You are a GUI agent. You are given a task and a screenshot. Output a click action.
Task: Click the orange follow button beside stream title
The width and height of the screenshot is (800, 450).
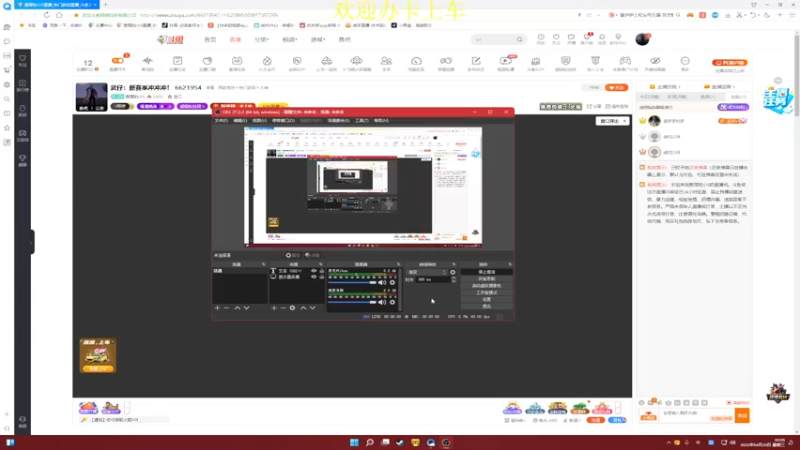(616, 88)
